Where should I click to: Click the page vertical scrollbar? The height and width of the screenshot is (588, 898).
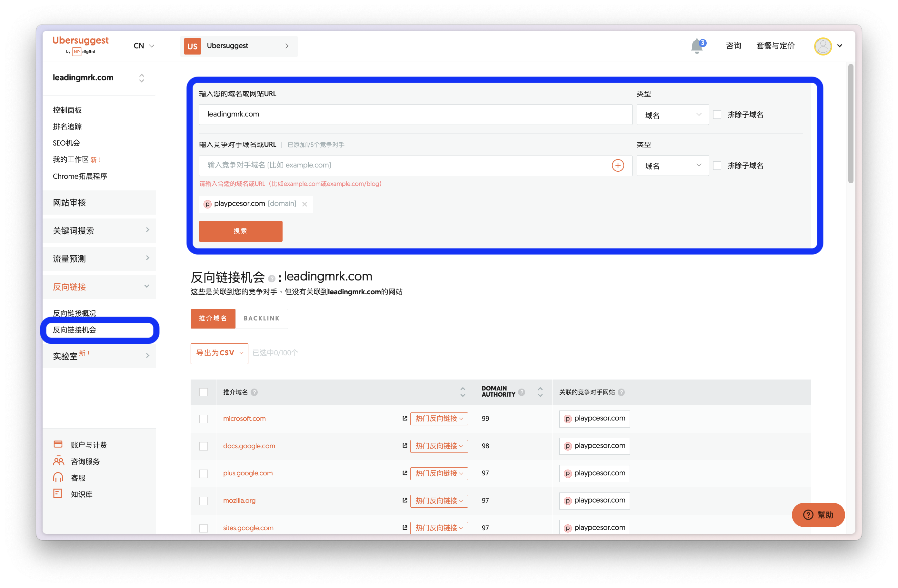(851, 124)
